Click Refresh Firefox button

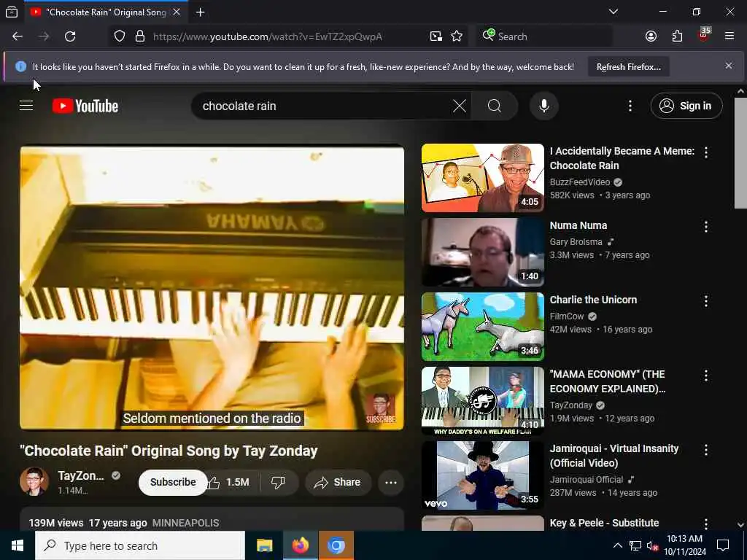[628, 66]
